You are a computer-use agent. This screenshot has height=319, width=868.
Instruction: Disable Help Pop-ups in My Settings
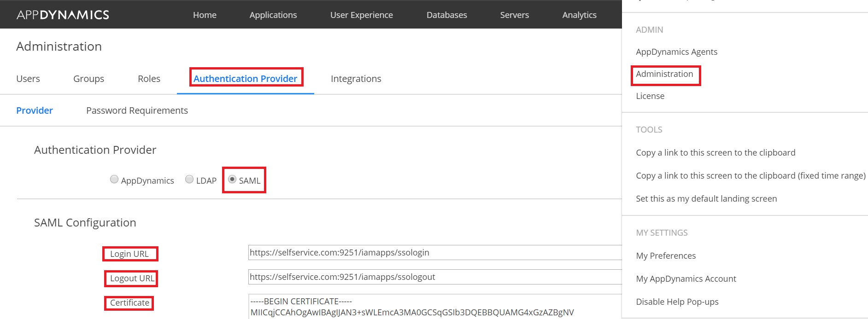tap(677, 302)
